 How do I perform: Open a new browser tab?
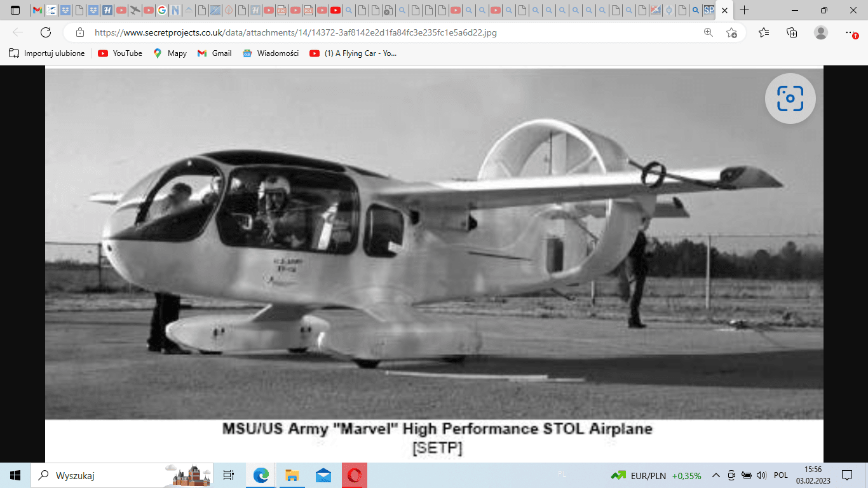(745, 10)
